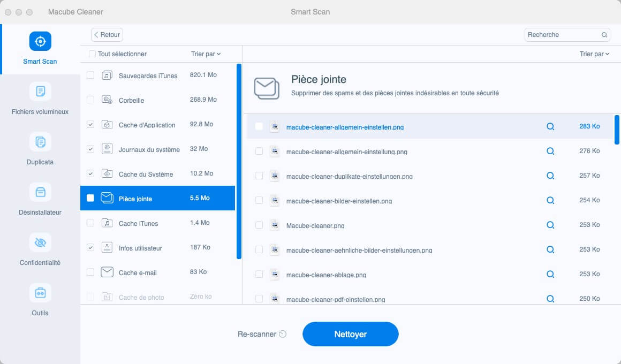Image resolution: width=621 pixels, height=364 pixels.
Task: Check the Cache iTunes checkbox
Action: [x=90, y=223]
